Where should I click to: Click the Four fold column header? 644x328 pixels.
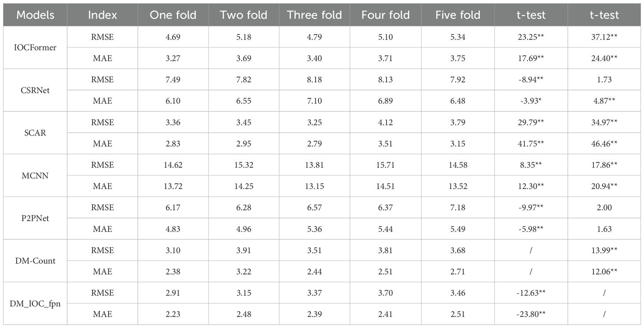click(386, 15)
